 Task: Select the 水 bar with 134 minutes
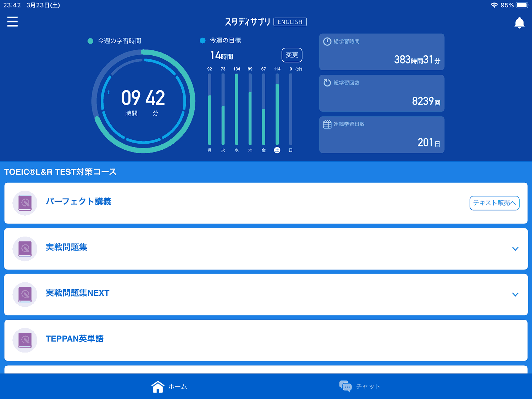click(x=237, y=109)
